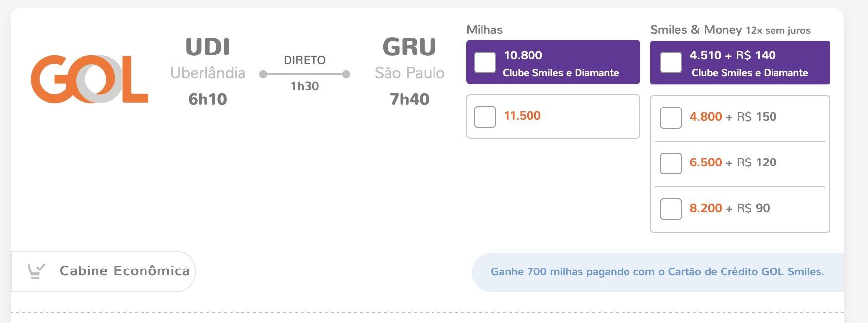The height and width of the screenshot is (323, 868).
Task: Click the 12x sem juros installment text
Action: tap(778, 31)
